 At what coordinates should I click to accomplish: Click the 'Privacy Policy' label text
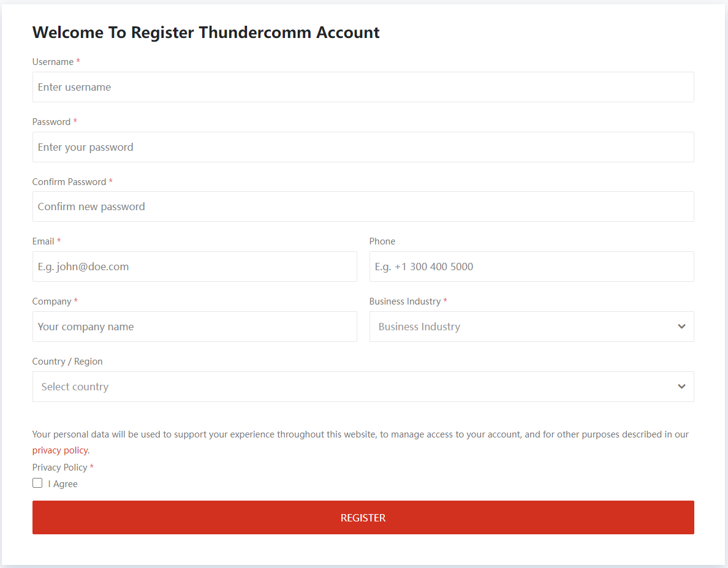(59, 468)
